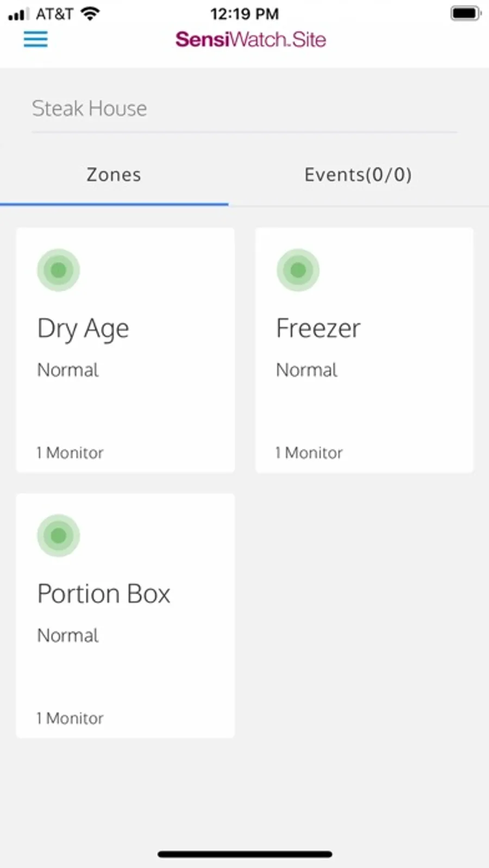Open the Freezer zone title
Screen dimensions: 489x868
(318, 328)
